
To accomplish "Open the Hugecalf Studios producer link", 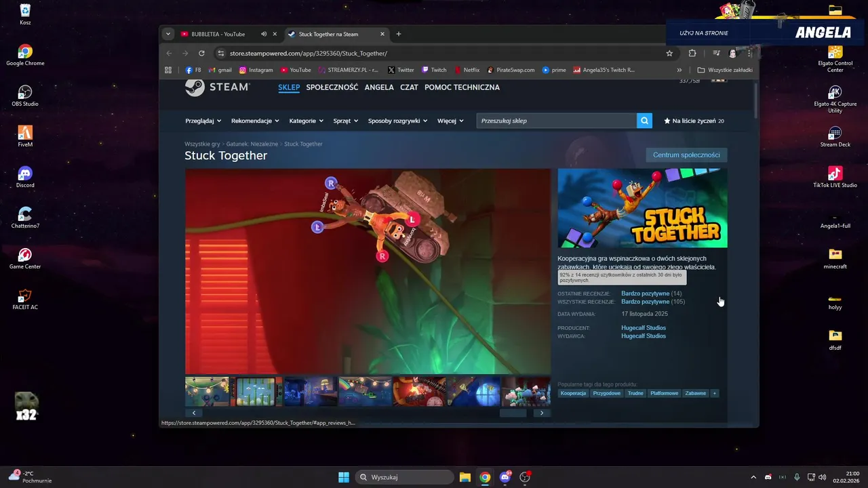I will pos(644,328).
